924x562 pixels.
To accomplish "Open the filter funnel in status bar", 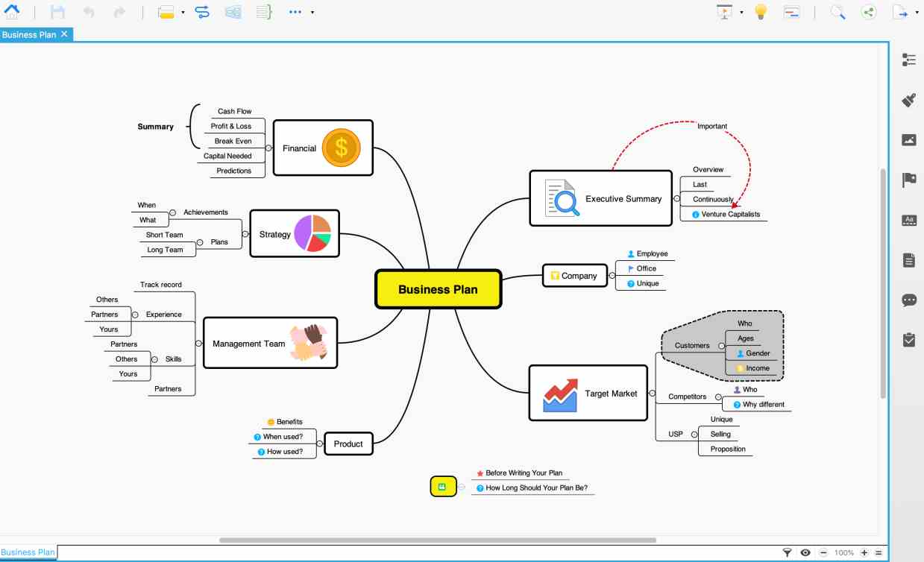I will pyautogui.click(x=787, y=552).
